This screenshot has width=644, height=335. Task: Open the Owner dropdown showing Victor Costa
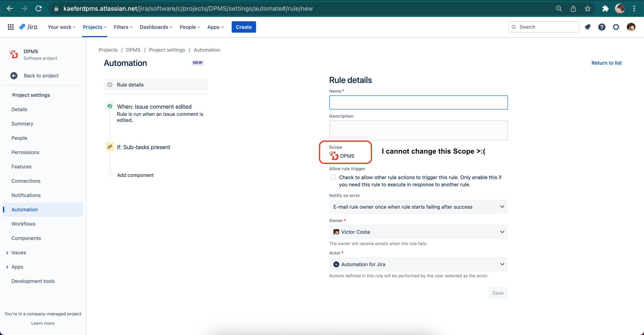(418, 232)
